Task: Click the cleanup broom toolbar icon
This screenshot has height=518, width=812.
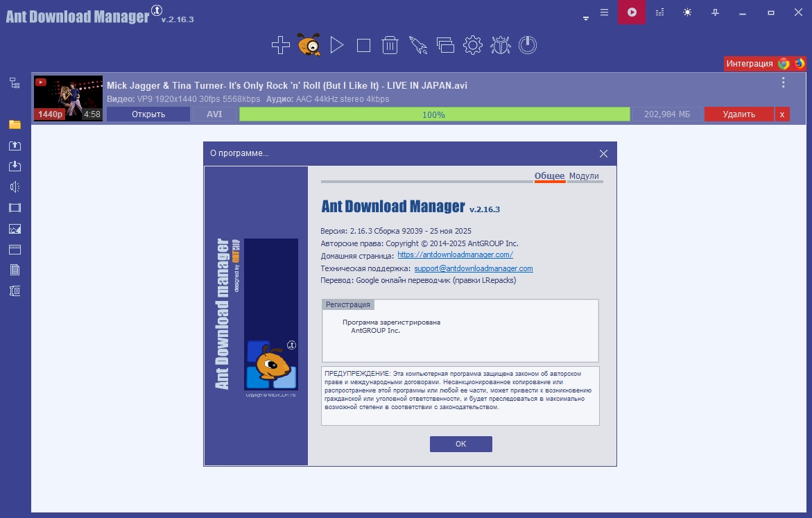Action: (x=418, y=45)
